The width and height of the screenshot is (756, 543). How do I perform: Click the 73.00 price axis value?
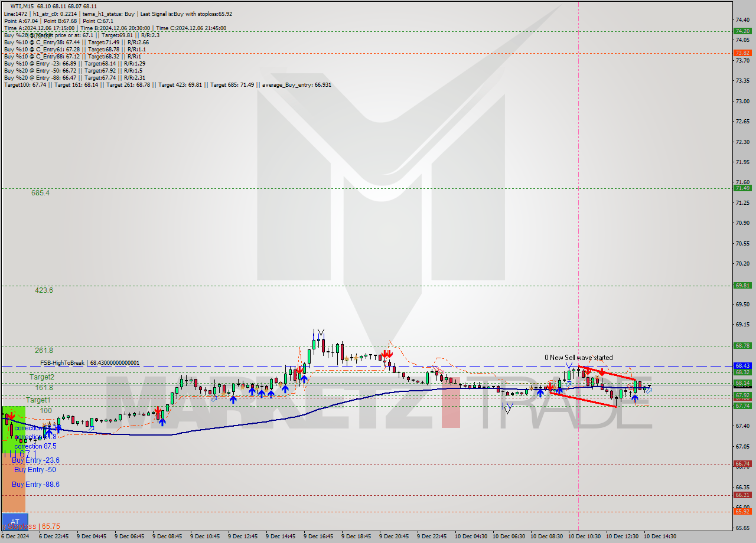tap(742, 101)
